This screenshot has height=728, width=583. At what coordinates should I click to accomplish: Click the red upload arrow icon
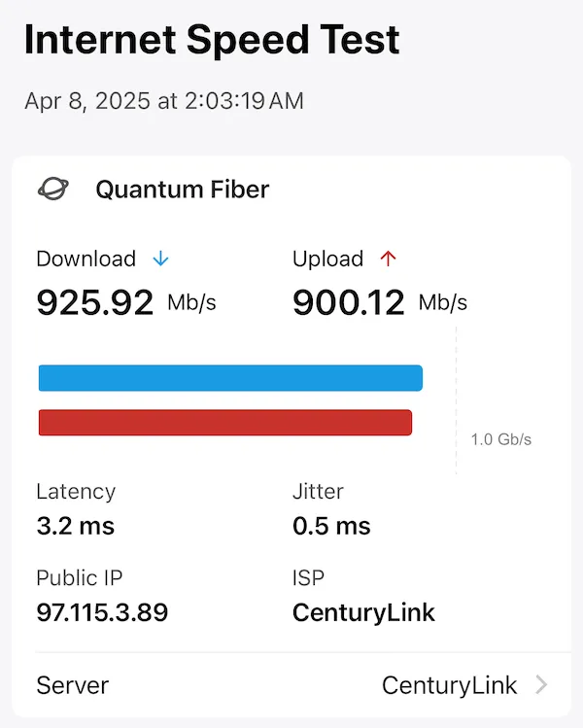[x=388, y=259]
